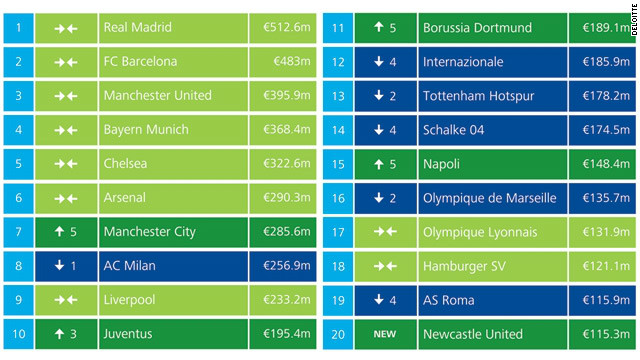Click the rank number 5 cell for Chelsea

[x=18, y=164]
